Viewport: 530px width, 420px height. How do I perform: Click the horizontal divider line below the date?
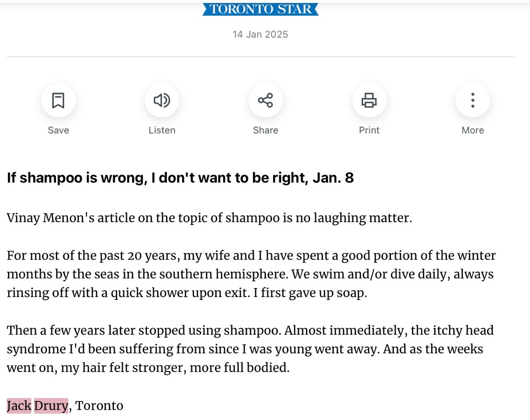tap(260, 57)
